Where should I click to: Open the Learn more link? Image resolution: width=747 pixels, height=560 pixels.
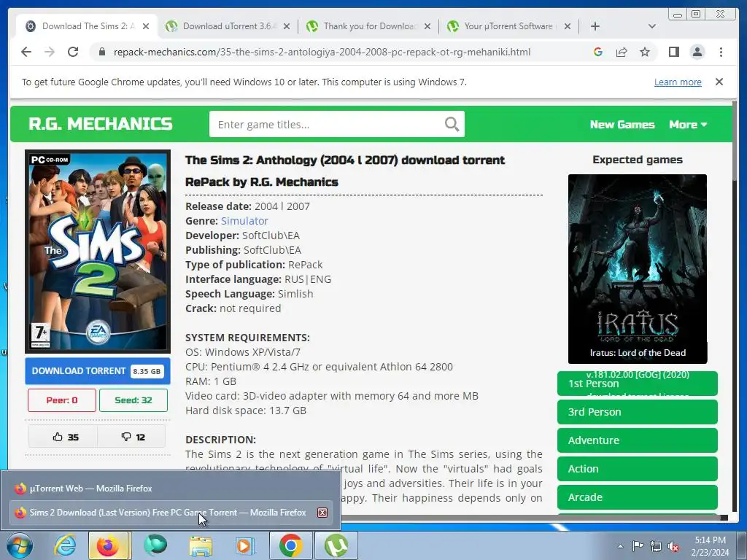[678, 82]
